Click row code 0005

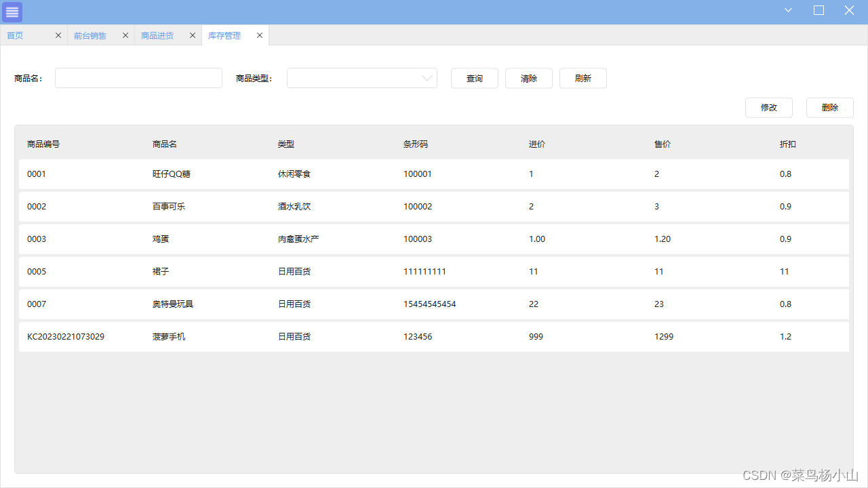[37, 272]
